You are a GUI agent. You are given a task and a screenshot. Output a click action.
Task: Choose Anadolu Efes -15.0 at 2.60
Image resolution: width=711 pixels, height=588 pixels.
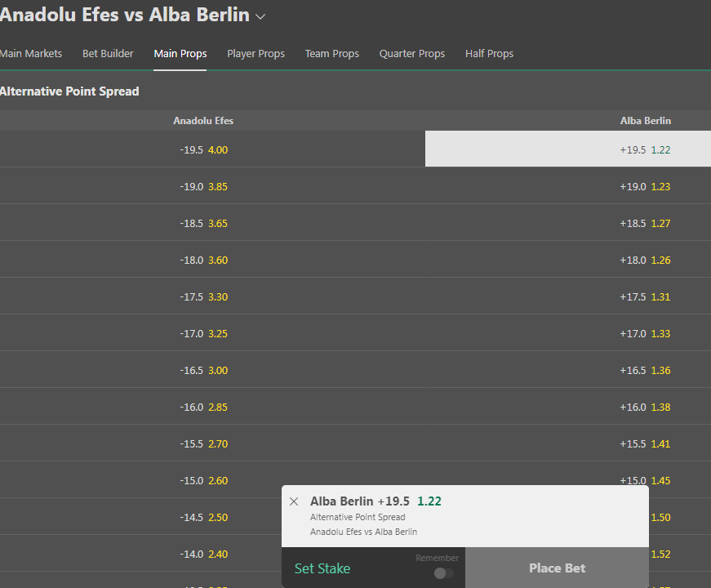coord(213,480)
